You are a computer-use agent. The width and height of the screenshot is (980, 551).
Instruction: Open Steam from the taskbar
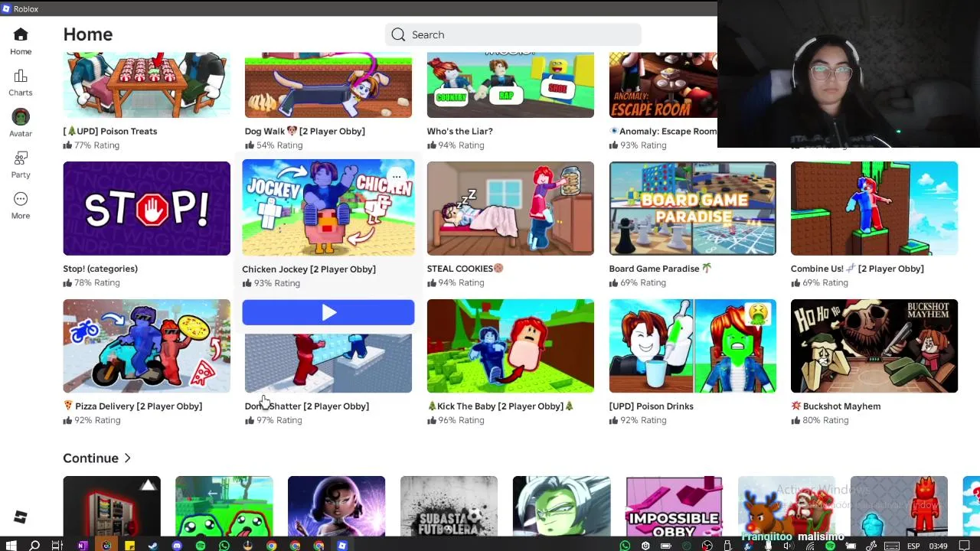[153, 546]
